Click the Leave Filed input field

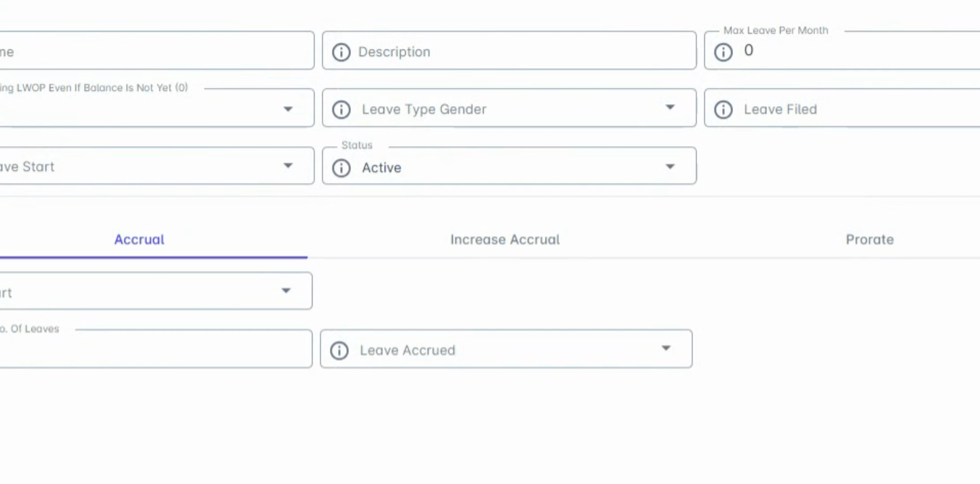pyautogui.click(x=852, y=109)
